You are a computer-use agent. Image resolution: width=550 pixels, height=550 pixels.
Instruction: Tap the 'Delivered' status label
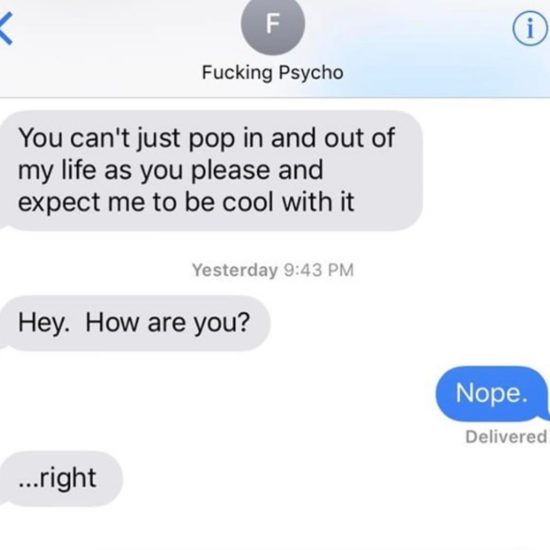[x=506, y=437]
